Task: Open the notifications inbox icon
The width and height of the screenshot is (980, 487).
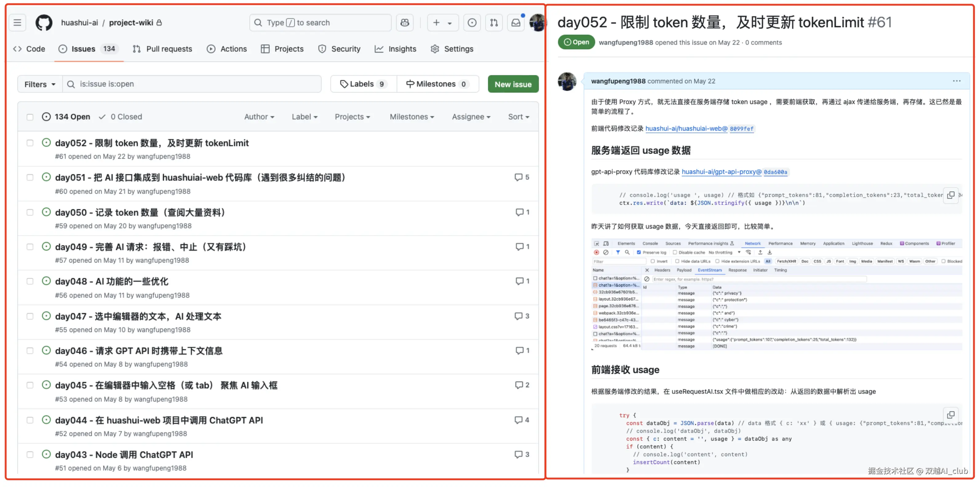Action: (x=516, y=23)
